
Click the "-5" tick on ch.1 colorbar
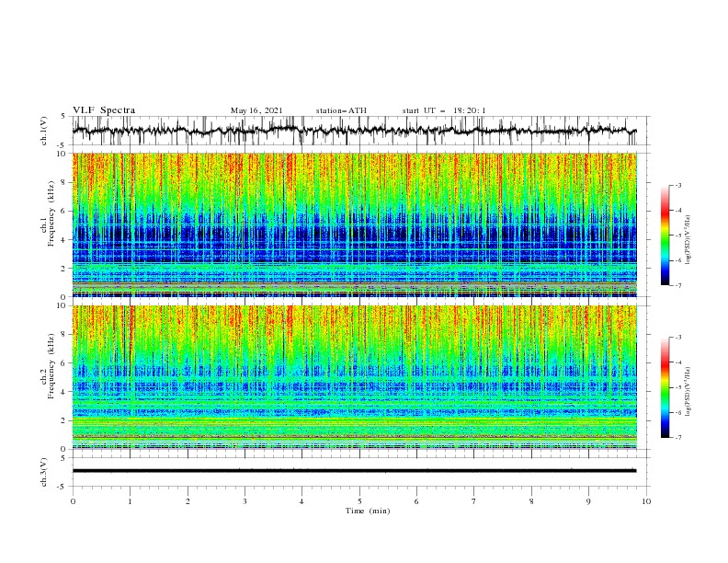677,236
